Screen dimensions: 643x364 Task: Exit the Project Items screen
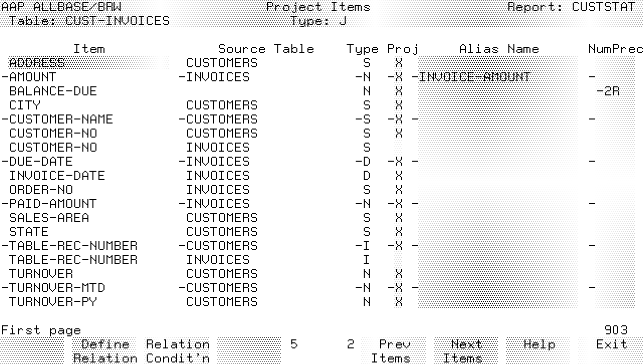click(611, 345)
